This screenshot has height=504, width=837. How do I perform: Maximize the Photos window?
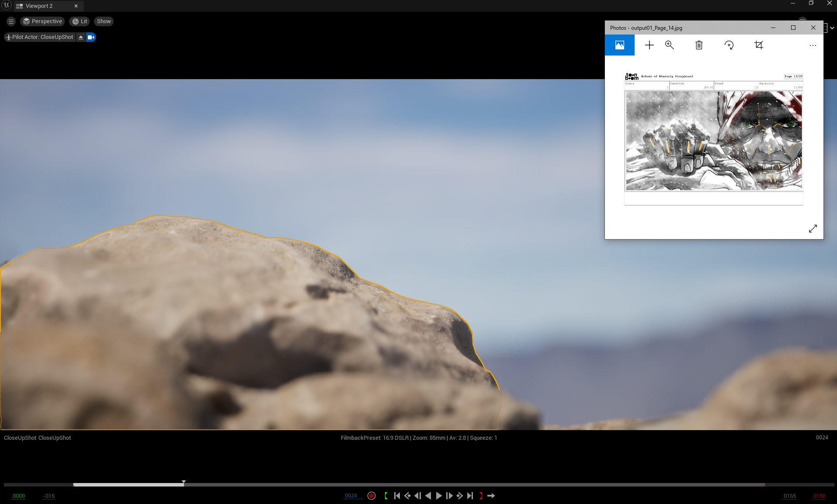793,28
